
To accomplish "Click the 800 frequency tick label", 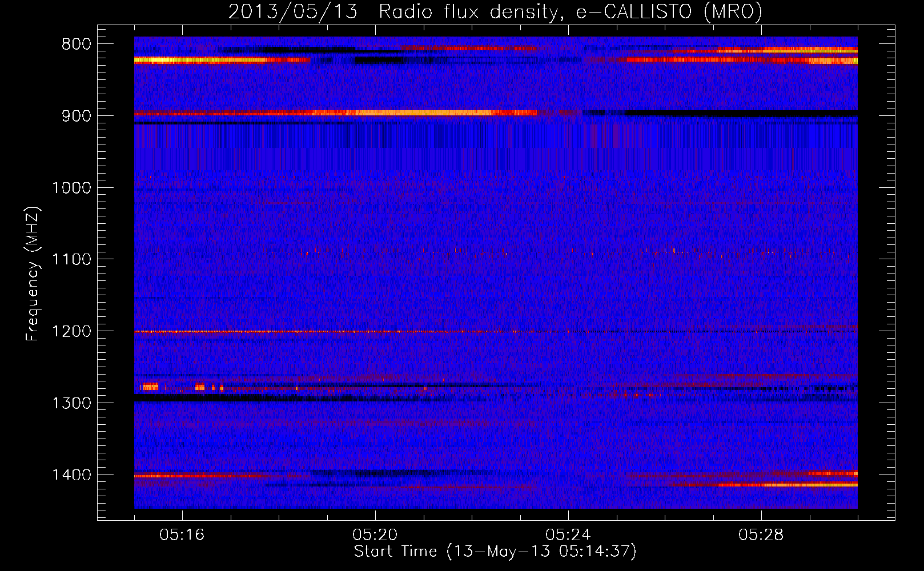I will click(x=75, y=45).
